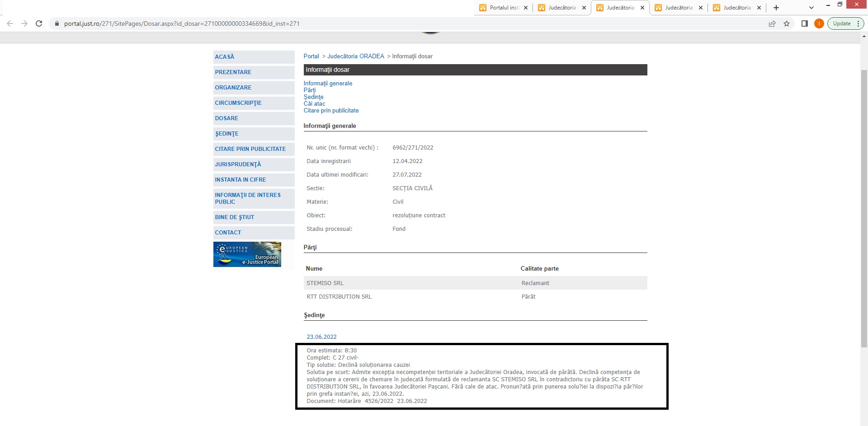This screenshot has width=868, height=426.
Task: Click the browser back arrow
Action: [x=10, y=23]
